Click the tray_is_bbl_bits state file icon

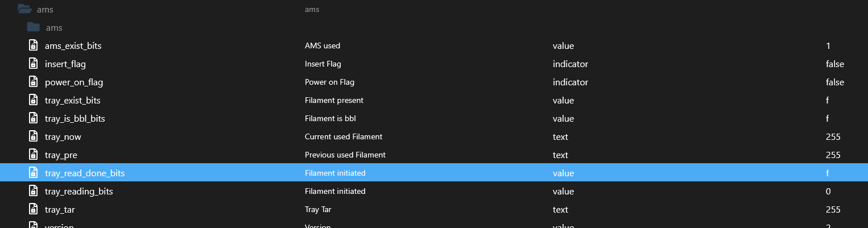(x=34, y=118)
